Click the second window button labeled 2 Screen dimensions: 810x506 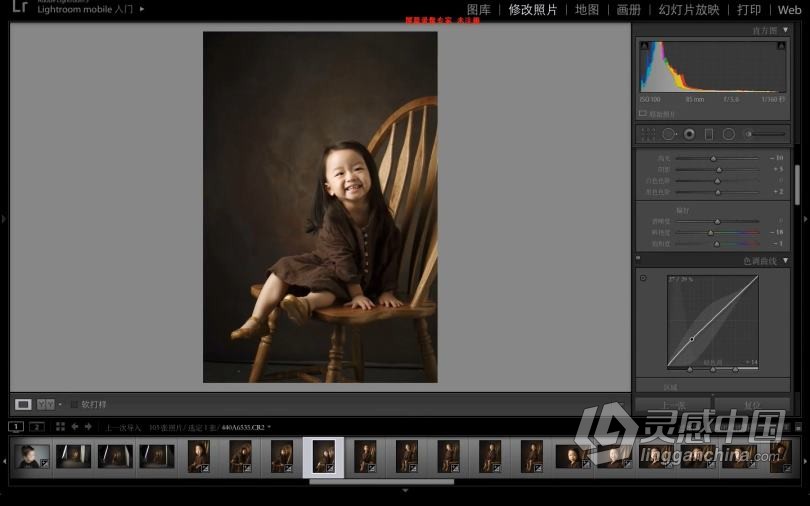click(37, 426)
